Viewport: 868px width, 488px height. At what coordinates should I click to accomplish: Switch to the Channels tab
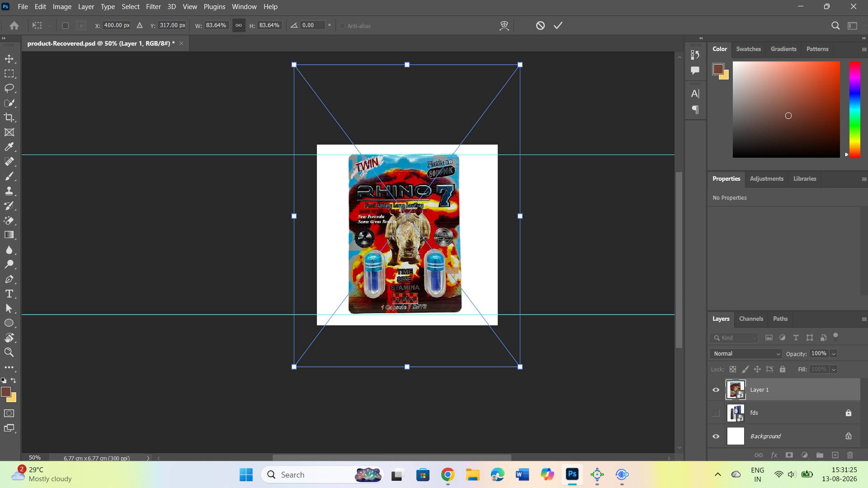751,319
